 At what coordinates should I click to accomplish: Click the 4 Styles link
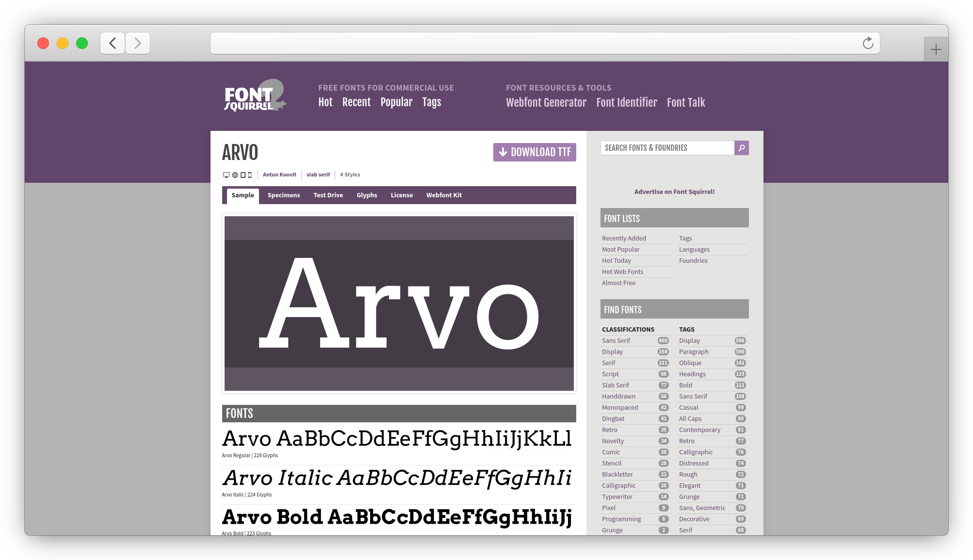(350, 175)
